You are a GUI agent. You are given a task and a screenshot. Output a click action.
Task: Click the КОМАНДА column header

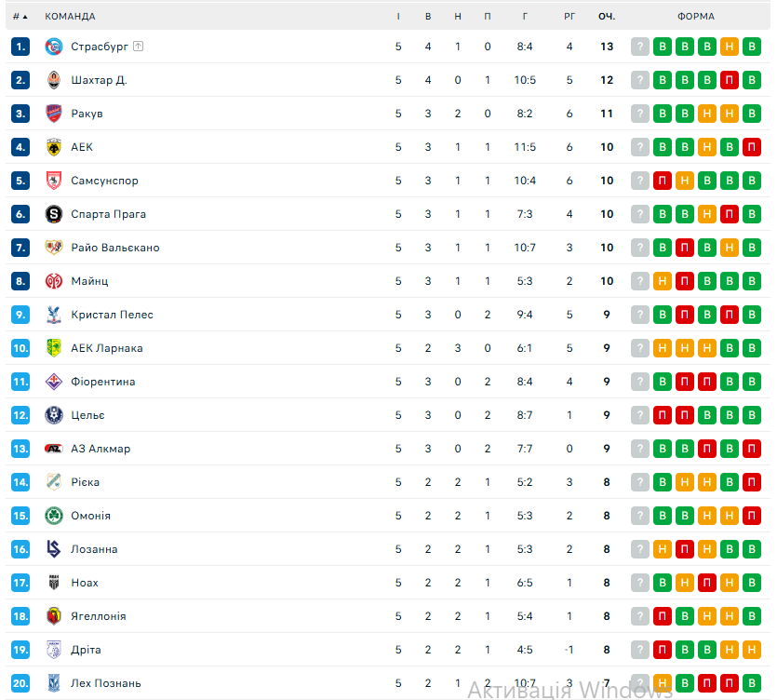(70, 17)
